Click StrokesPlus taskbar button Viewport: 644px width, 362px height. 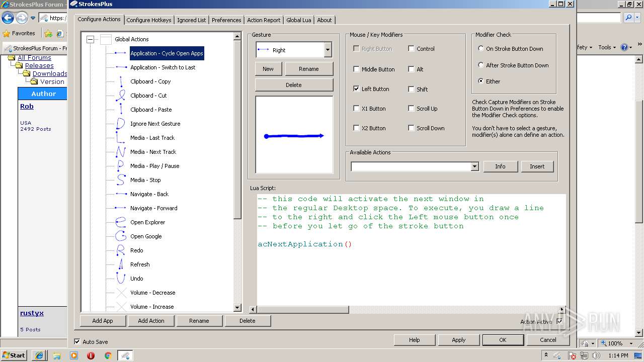click(125, 355)
